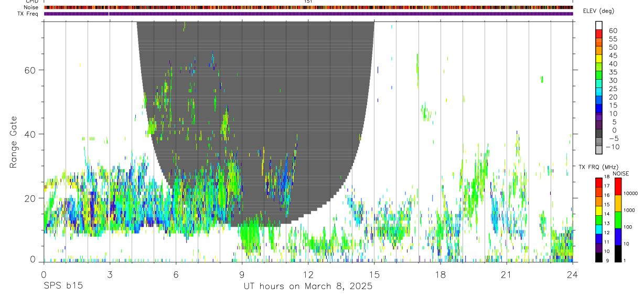Click the orange-yellow segment of the NOISE colorbar
This screenshot has width=644, height=297.
618,203
